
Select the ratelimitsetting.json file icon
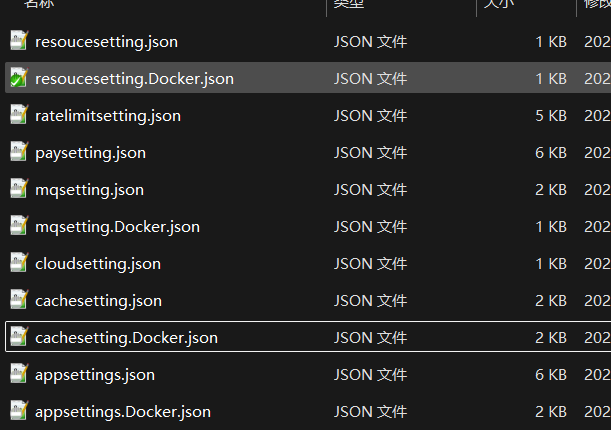(19, 115)
